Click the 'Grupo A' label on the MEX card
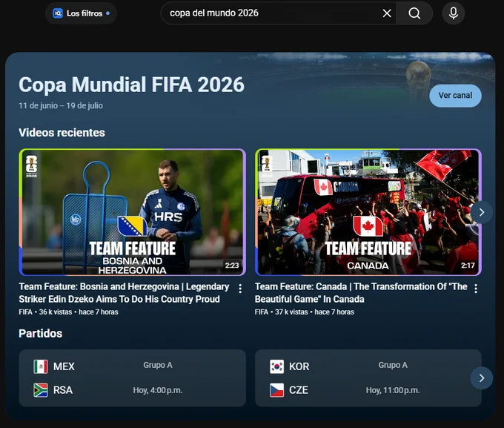504x428 pixels. pos(158,365)
